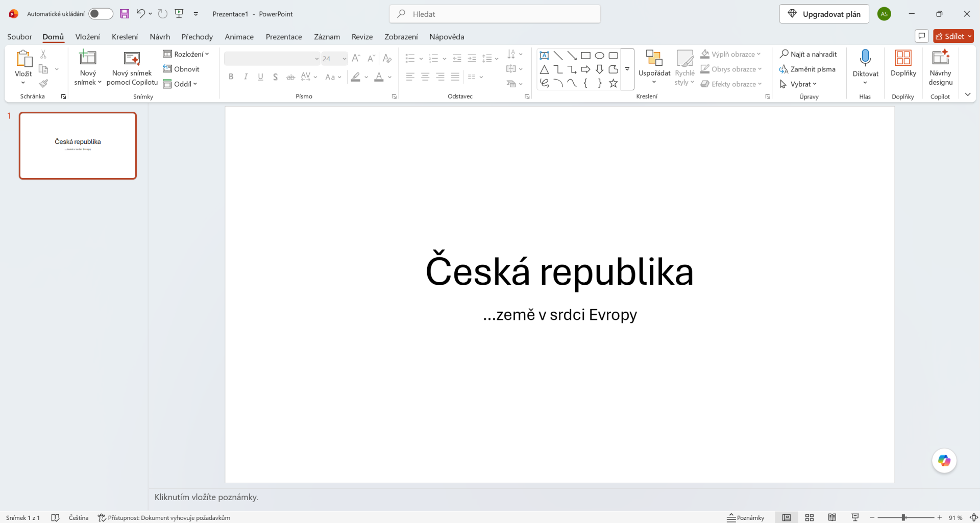Collapse the ribbon with chevron
The height and width of the screenshot is (523, 980).
(968, 94)
